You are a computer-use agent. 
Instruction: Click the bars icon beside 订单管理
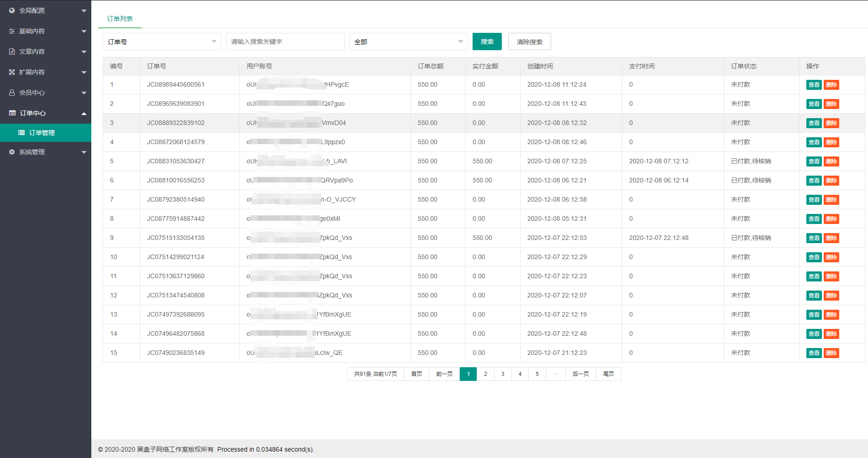21,133
